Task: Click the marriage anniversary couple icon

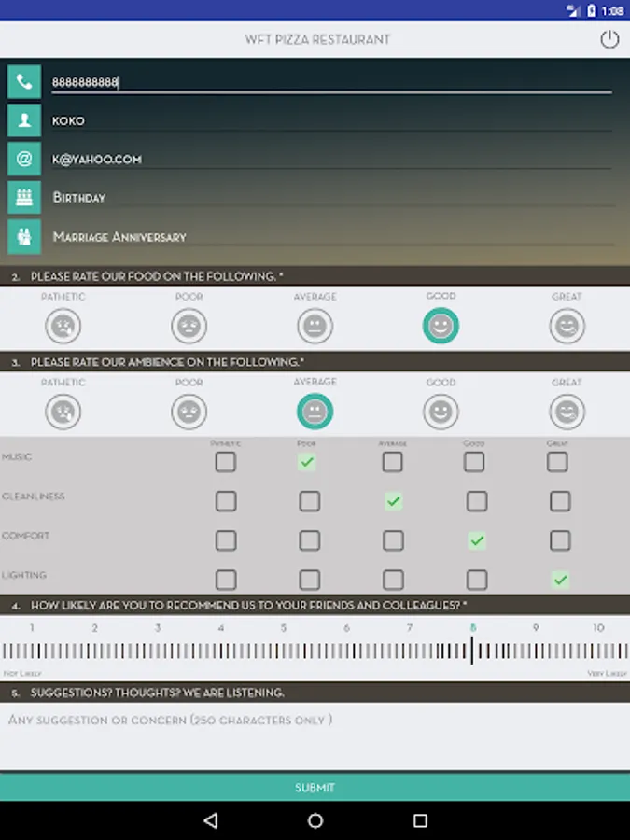Action: click(24, 236)
